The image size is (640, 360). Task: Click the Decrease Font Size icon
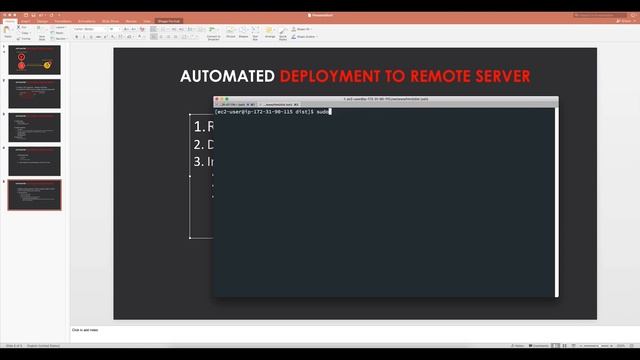point(133,29)
